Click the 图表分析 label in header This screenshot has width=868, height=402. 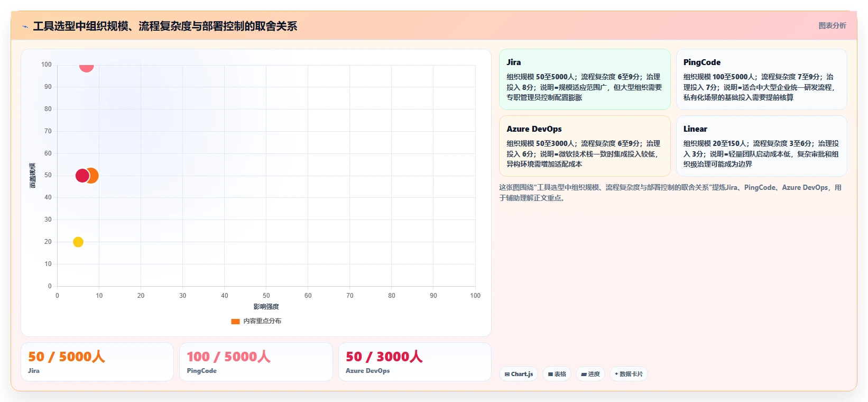point(832,25)
